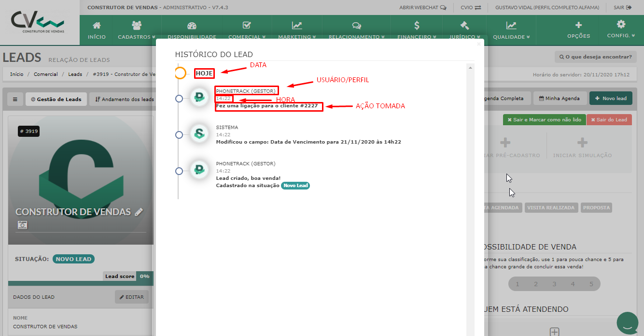The height and width of the screenshot is (336, 644).
Task: Expand the Marketing menu
Action: click(x=297, y=30)
